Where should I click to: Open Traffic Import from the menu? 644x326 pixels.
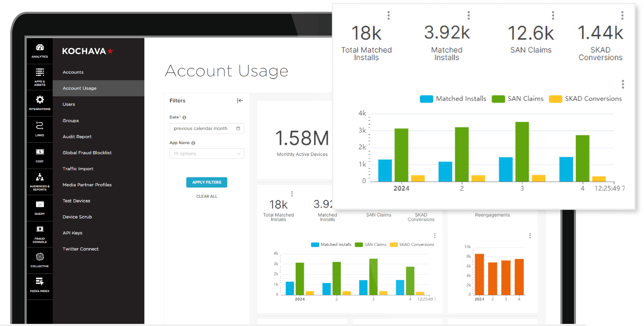pyautogui.click(x=98, y=168)
